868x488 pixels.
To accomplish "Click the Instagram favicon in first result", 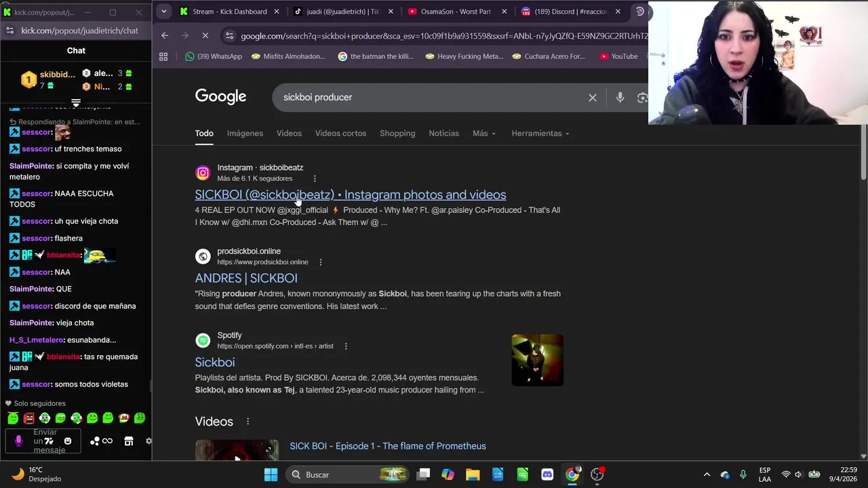I will pyautogui.click(x=203, y=173).
